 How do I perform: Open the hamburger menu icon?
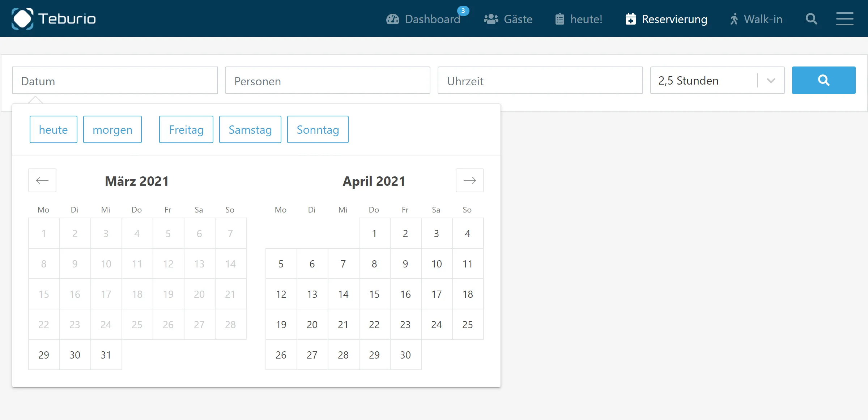pos(844,19)
